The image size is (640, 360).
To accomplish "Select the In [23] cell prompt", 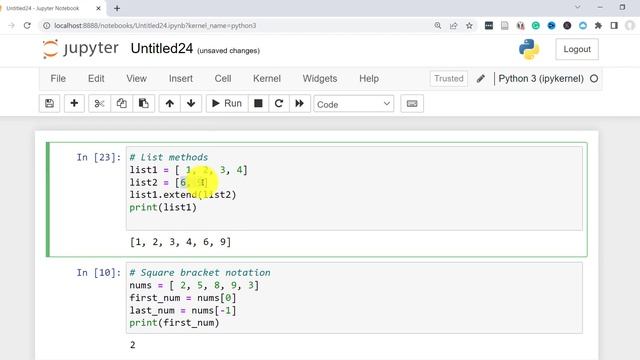I will (99, 157).
